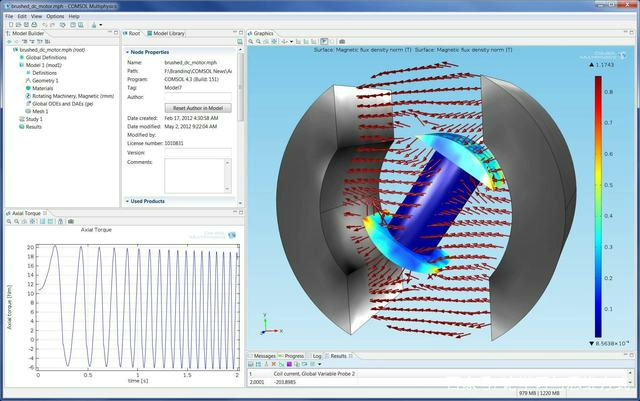Viewport: 640px width, 401px height.
Task: Click Zoom Out in the Graphics toolbar
Action: (x=258, y=41)
